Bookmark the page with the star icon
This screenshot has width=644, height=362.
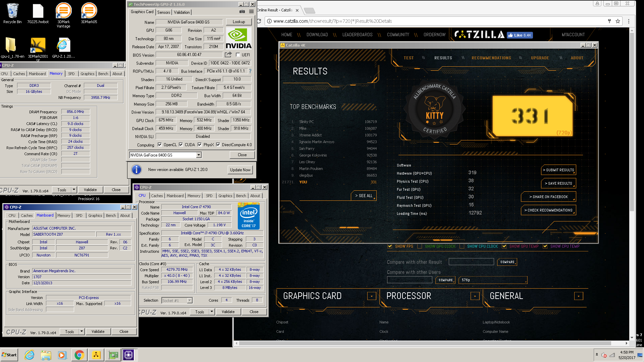[618, 21]
